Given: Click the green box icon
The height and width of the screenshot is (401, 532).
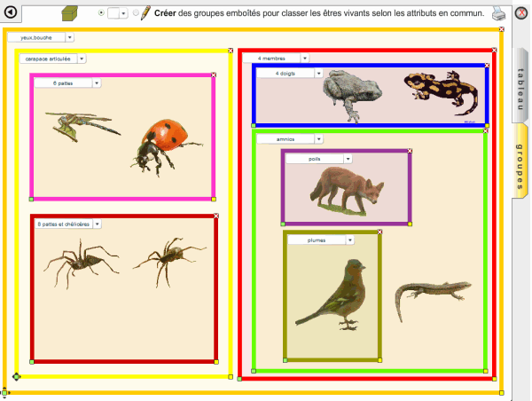Looking at the screenshot, I should pyautogui.click(x=69, y=13).
